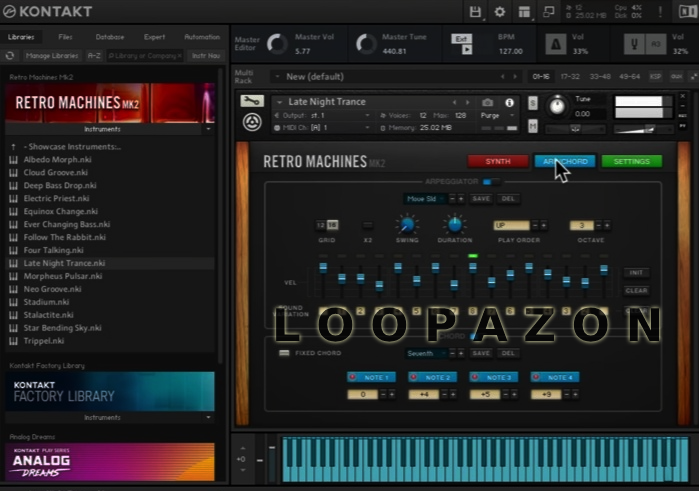
Task: Click the velocity CLEAR button
Action: coord(636,291)
